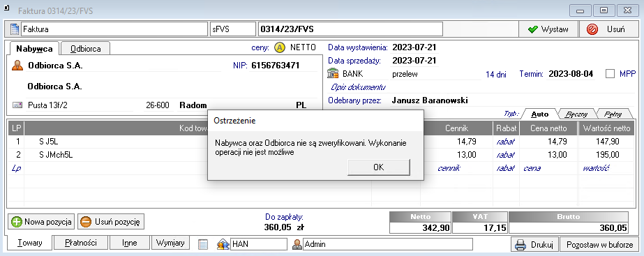Click the Pozostaw w buforze button

[599, 245]
